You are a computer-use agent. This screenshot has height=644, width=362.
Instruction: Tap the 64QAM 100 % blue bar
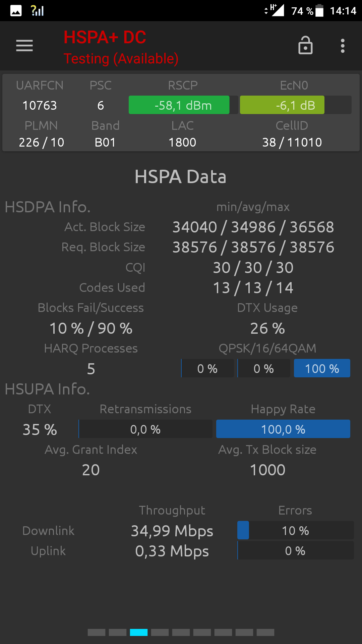[x=322, y=368]
